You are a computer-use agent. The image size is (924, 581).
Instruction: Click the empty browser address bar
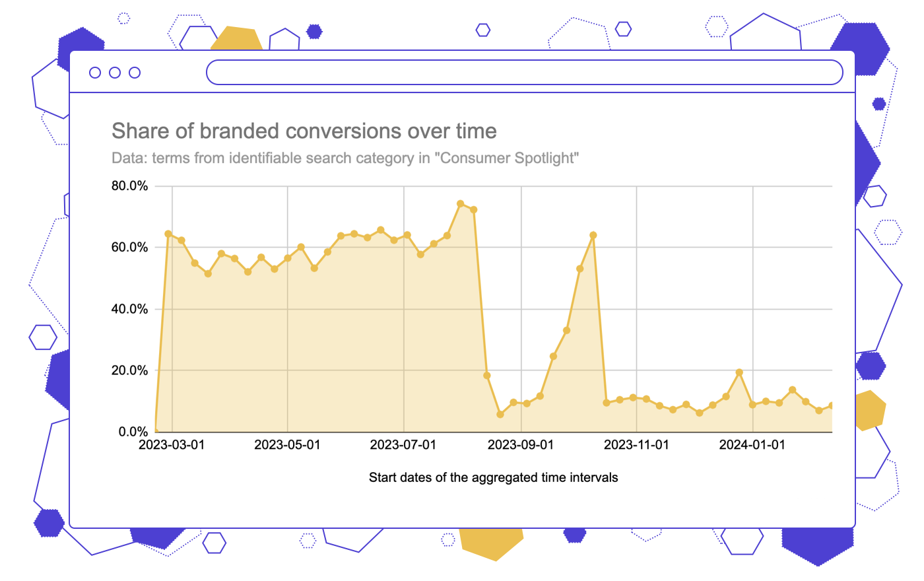point(524,73)
